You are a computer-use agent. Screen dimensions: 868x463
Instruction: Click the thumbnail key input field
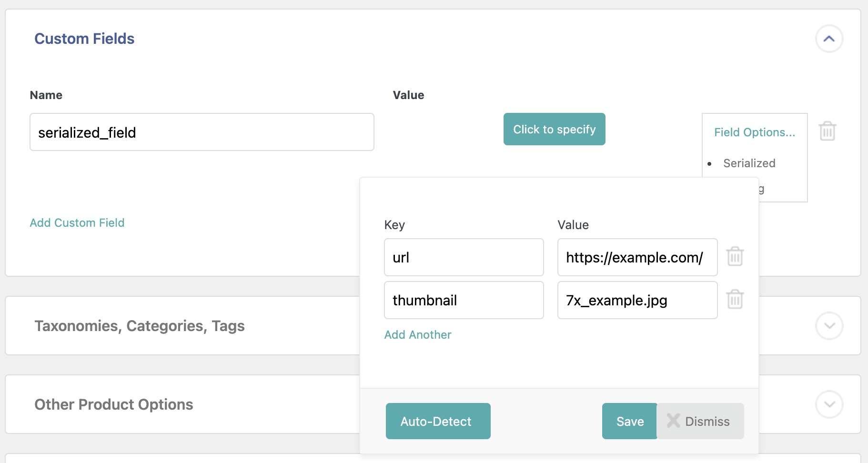point(464,300)
